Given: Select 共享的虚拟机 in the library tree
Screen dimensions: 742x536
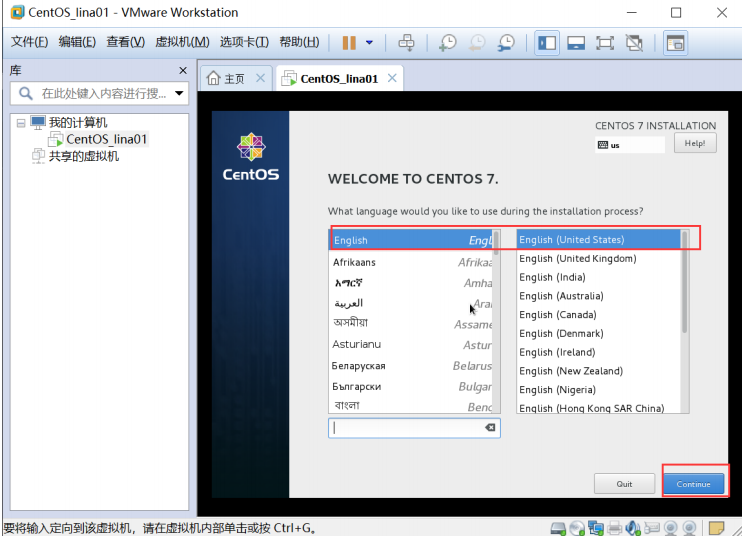Looking at the screenshot, I should [x=84, y=156].
